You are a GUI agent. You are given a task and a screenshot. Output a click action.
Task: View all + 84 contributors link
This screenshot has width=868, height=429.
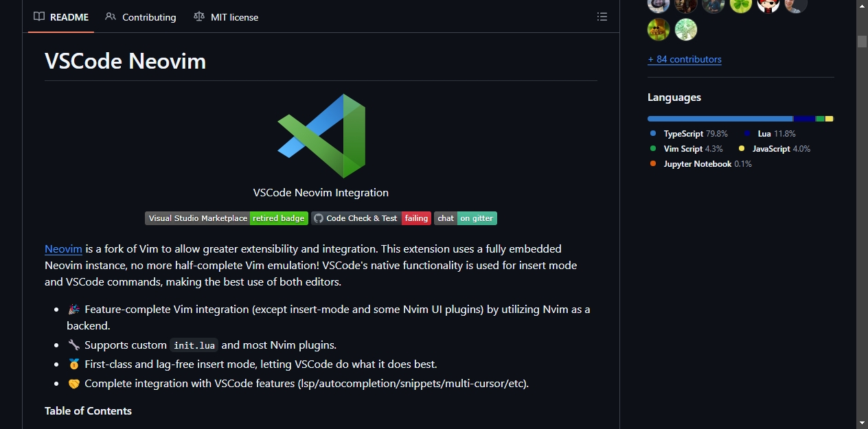685,59
